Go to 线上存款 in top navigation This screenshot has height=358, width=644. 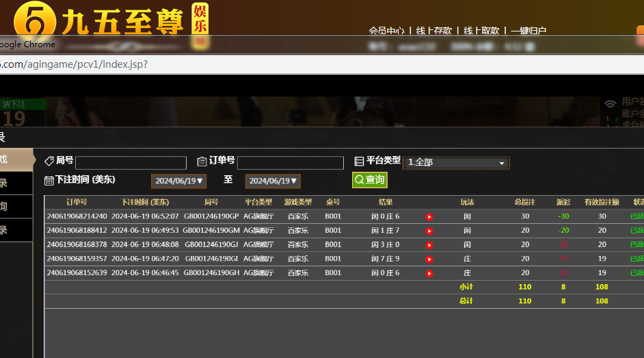pos(433,31)
